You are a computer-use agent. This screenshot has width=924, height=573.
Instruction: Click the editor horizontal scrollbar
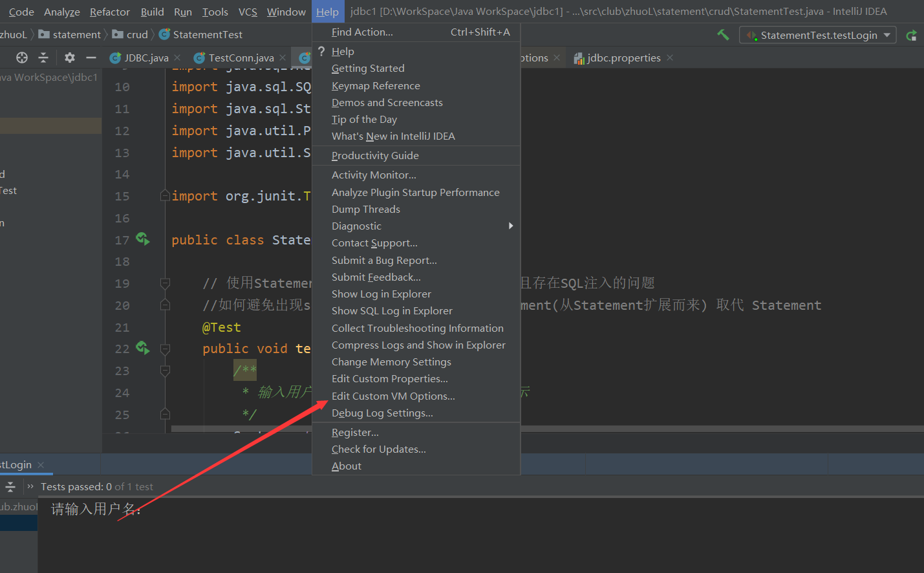207,426
